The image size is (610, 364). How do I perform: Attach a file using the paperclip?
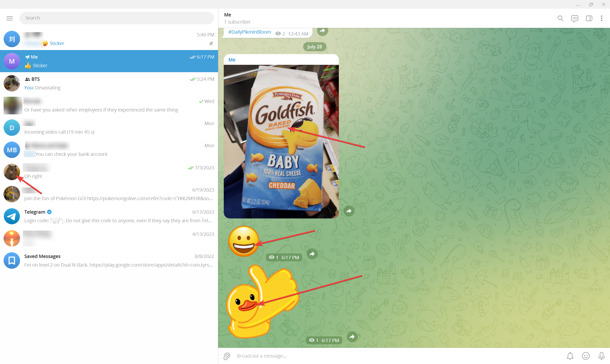[227, 356]
